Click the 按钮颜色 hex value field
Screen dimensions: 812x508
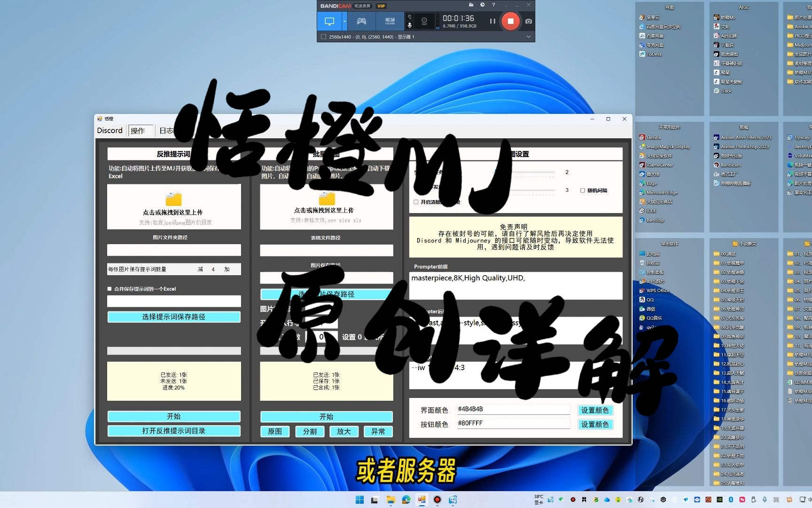point(513,423)
